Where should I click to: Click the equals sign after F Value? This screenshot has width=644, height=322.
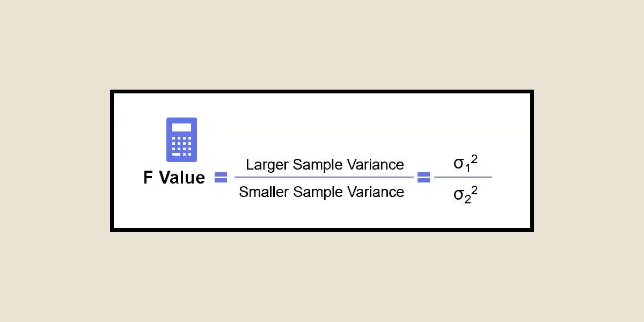click(x=221, y=178)
